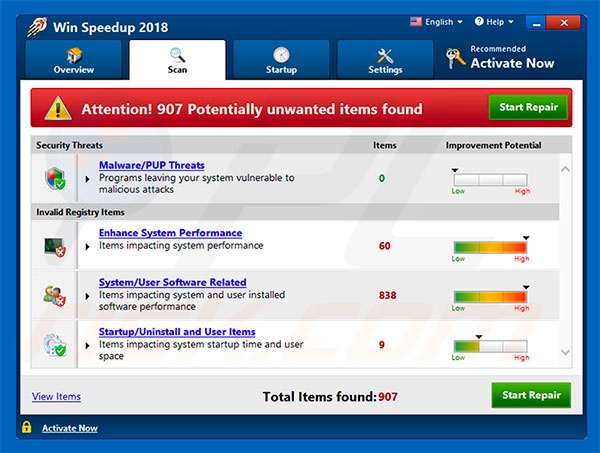Click the Total Items found: 907 text
Image resolution: width=600 pixels, height=453 pixels.
330,396
